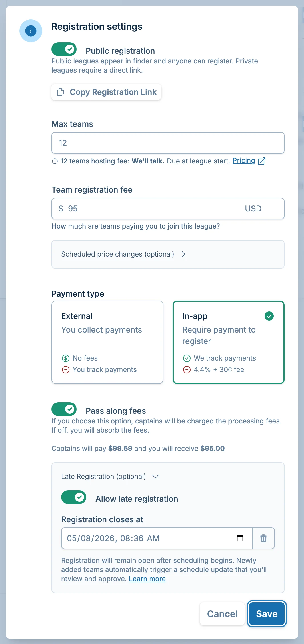
Task: Click the Team registration fee input
Action: point(168,208)
